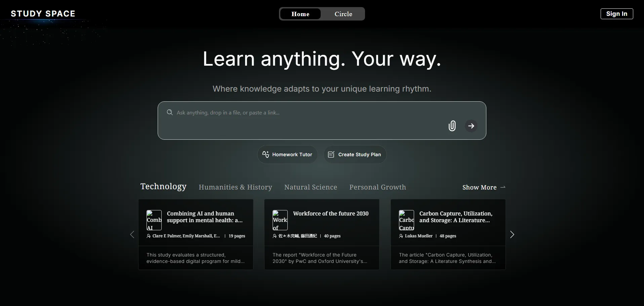Select the Personal Growth tab

[x=377, y=187]
